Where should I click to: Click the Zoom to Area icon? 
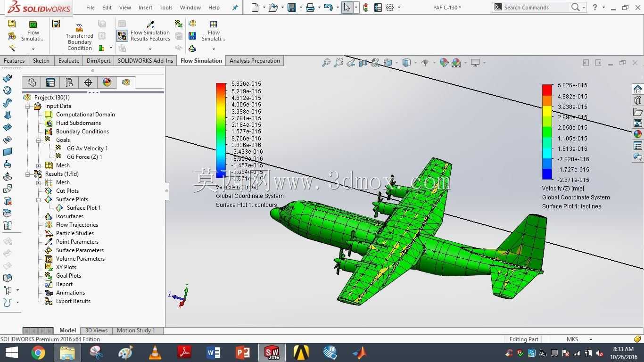click(339, 63)
